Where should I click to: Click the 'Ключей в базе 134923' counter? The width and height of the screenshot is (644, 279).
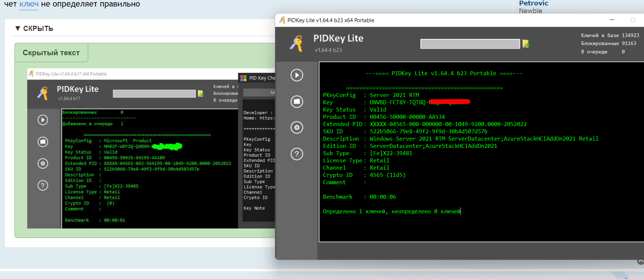pyautogui.click(x=610, y=35)
